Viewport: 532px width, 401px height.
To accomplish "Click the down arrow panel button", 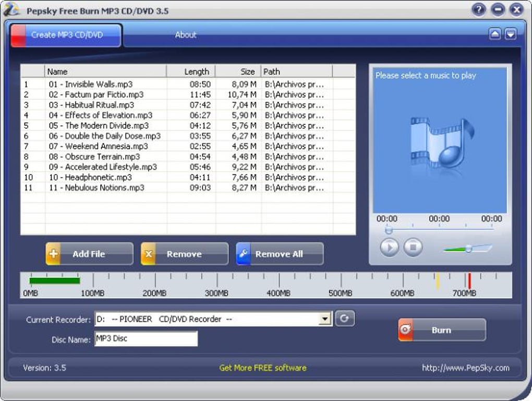I will point(511,34).
